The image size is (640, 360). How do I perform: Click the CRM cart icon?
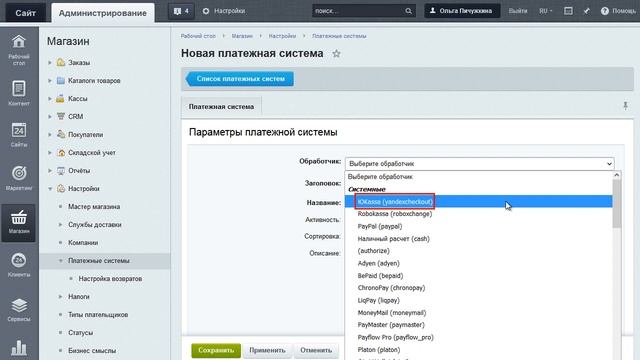61,116
